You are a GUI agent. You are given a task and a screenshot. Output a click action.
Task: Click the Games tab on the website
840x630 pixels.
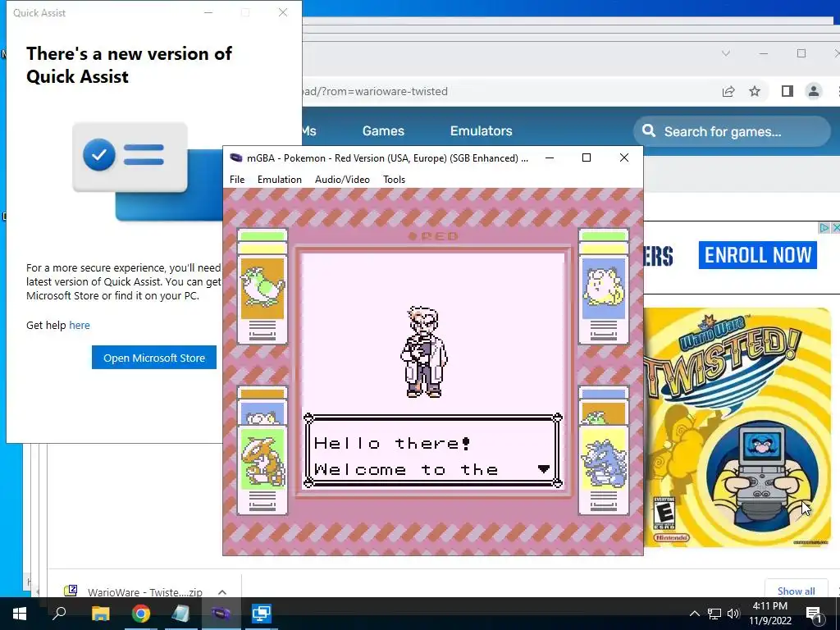pyautogui.click(x=383, y=130)
